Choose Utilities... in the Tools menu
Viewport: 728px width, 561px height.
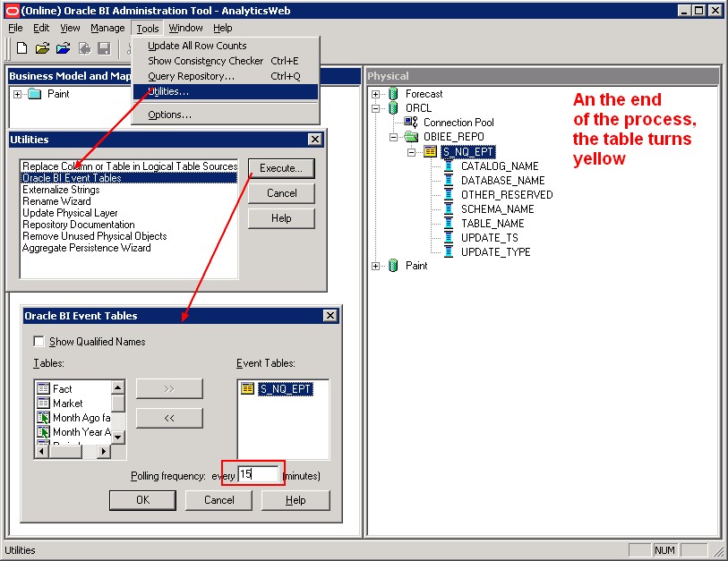point(226,91)
